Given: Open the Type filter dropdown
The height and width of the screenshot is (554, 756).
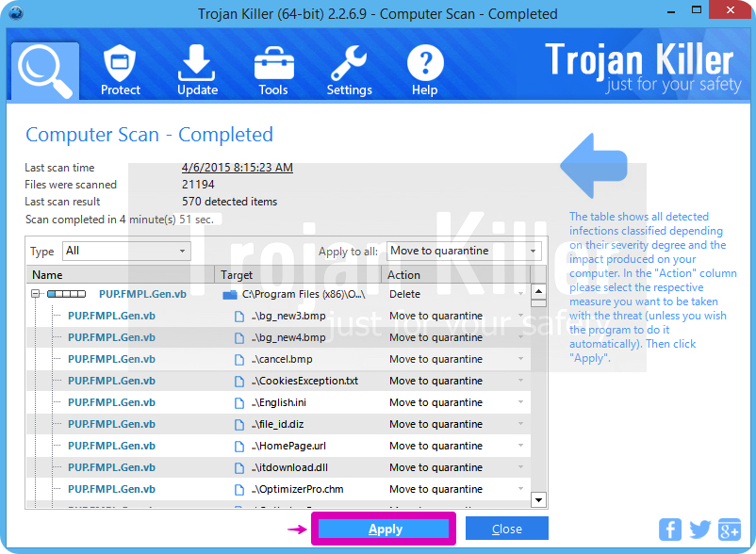Looking at the screenshot, I should tap(126, 252).
